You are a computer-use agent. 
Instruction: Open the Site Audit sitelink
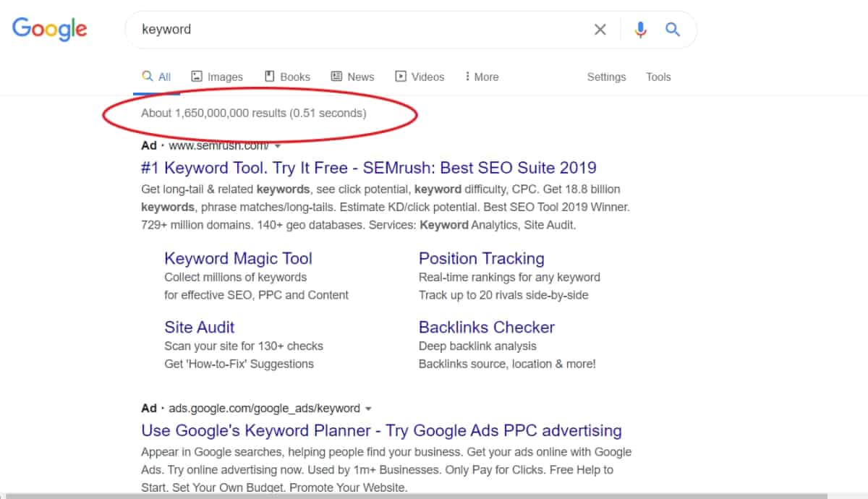click(x=200, y=327)
